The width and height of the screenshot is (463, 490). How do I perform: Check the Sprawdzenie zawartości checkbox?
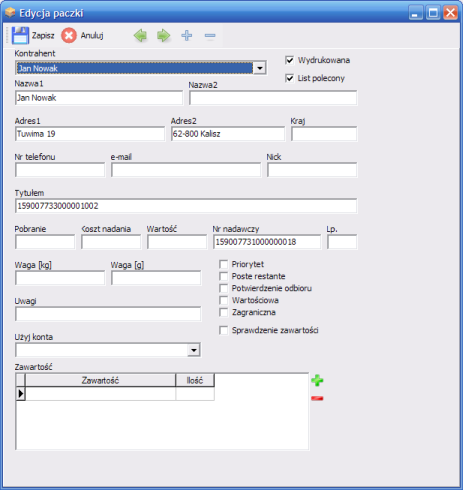click(x=224, y=330)
